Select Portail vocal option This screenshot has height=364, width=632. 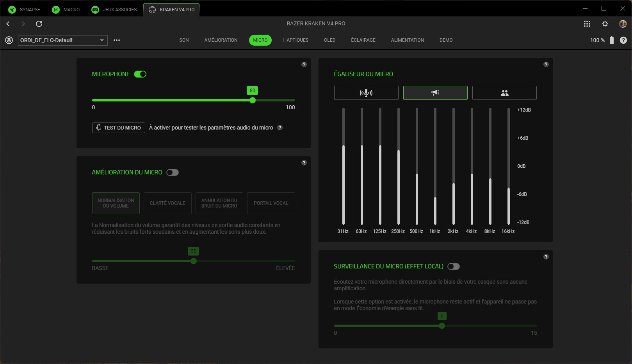click(271, 203)
